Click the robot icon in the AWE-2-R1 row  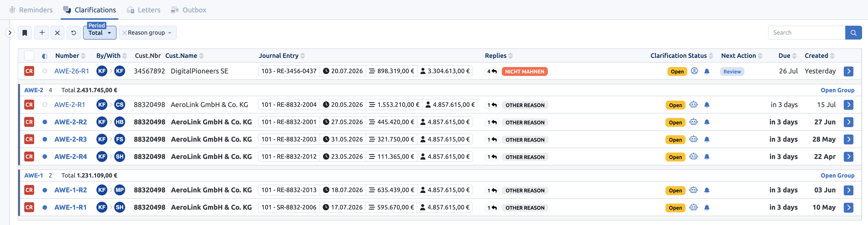point(693,105)
